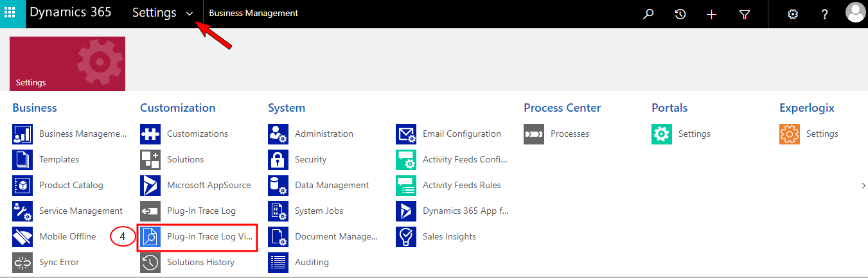
Task: Open Security settings
Action: point(310,159)
